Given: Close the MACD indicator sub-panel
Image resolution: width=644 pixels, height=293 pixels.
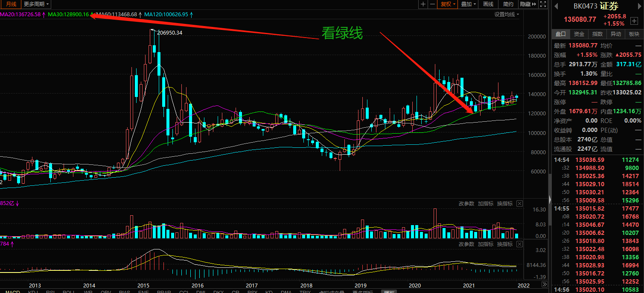Looking at the screenshot, I should [519, 244].
